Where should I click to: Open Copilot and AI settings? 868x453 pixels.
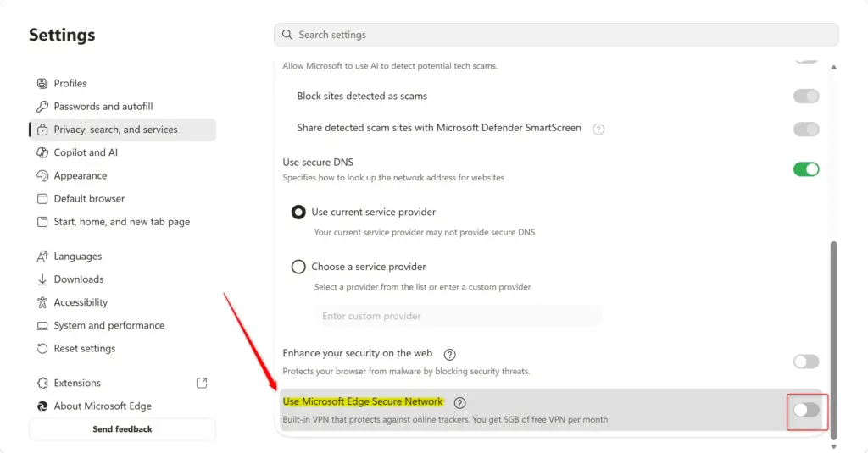(122, 152)
